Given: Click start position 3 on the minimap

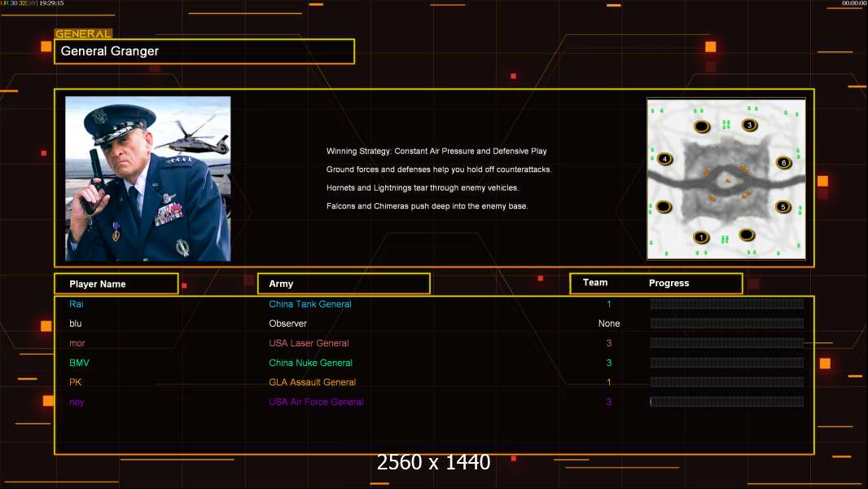Looking at the screenshot, I should pyautogui.click(x=750, y=126).
